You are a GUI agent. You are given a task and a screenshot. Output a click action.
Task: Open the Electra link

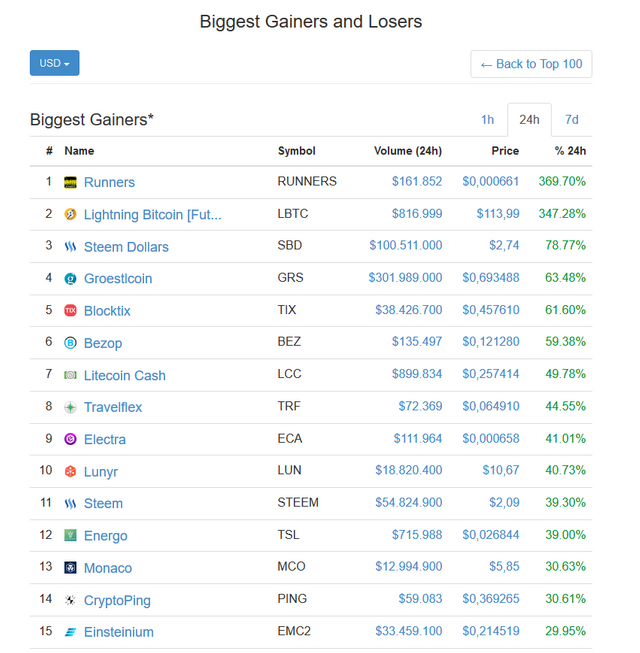click(105, 439)
